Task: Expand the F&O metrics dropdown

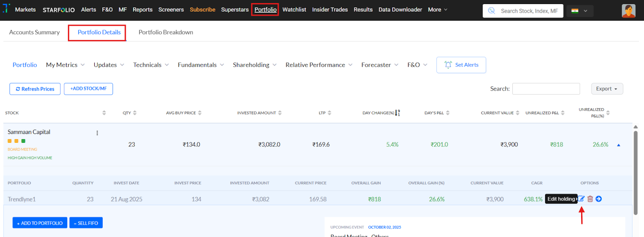Action: pyautogui.click(x=417, y=65)
